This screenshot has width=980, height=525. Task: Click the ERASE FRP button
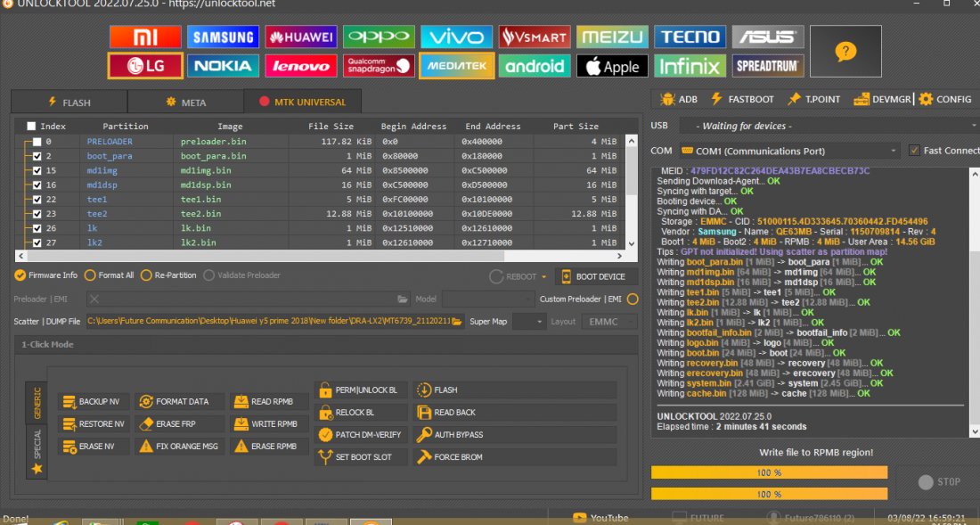coord(179,423)
